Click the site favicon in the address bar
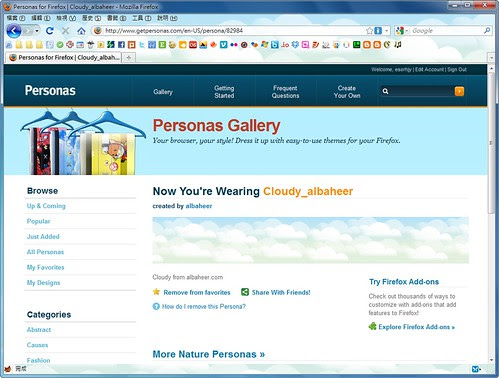 pyautogui.click(x=98, y=31)
